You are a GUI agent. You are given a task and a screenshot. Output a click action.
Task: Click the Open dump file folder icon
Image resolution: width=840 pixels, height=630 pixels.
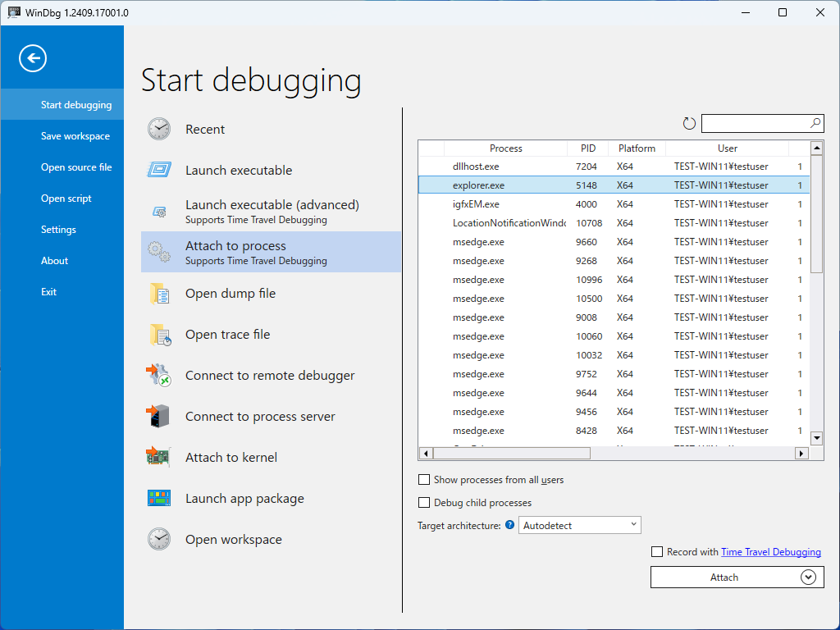click(x=160, y=293)
